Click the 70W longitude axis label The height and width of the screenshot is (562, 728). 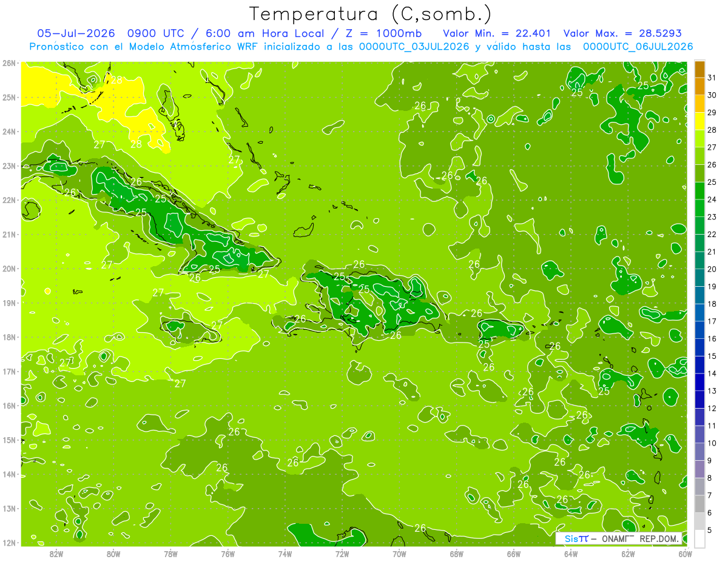click(399, 554)
